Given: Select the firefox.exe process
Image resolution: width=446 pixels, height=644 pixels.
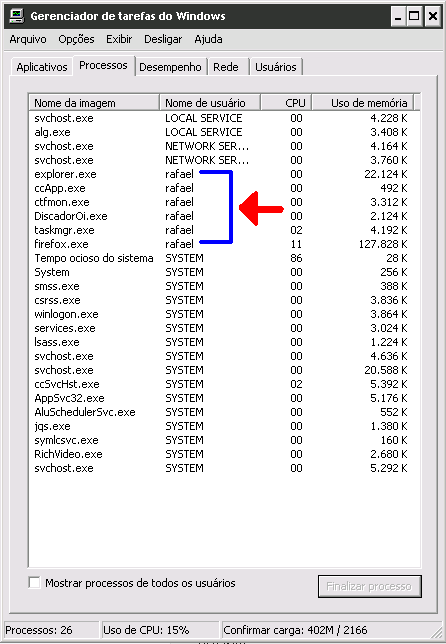Looking at the screenshot, I should (225, 244).
